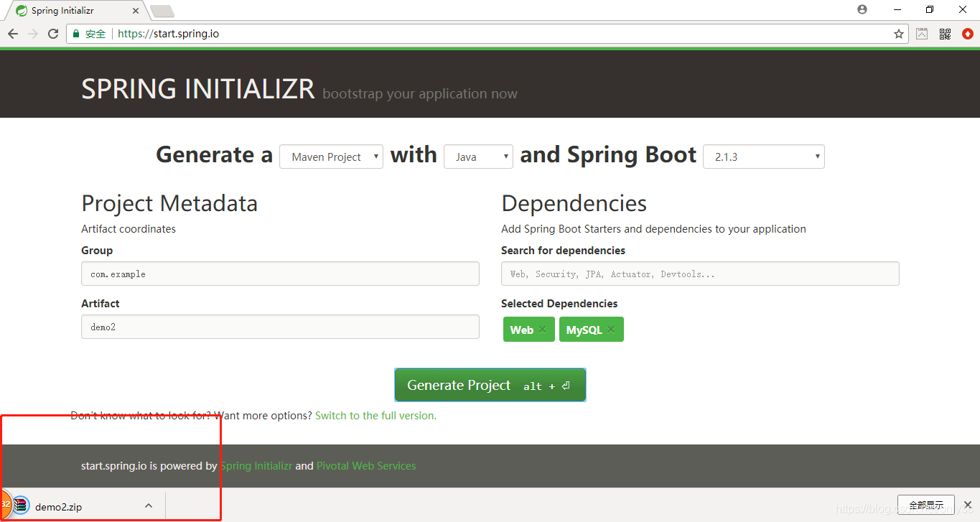The width and height of the screenshot is (980, 522).
Task: Click the image extension icon beside star
Action: 922,34
